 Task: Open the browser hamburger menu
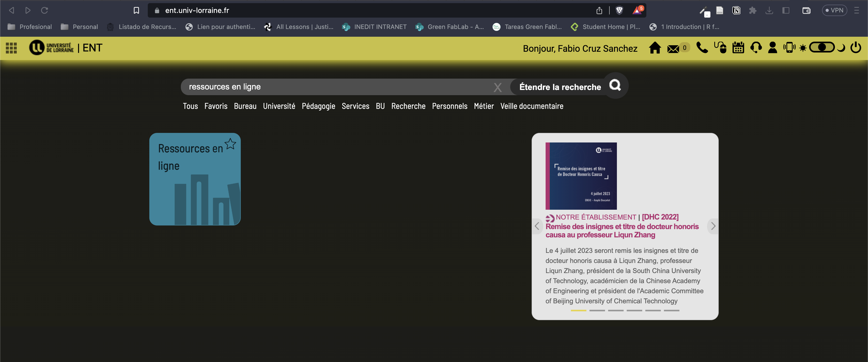856,10
